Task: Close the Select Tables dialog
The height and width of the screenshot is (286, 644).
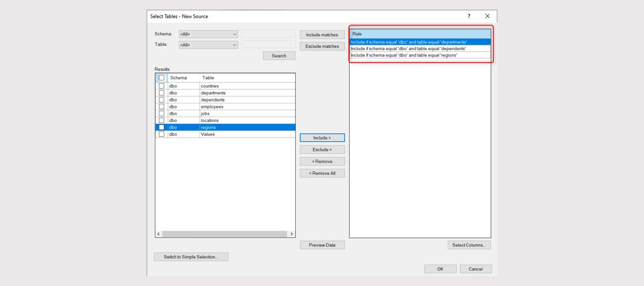Action: [x=487, y=16]
